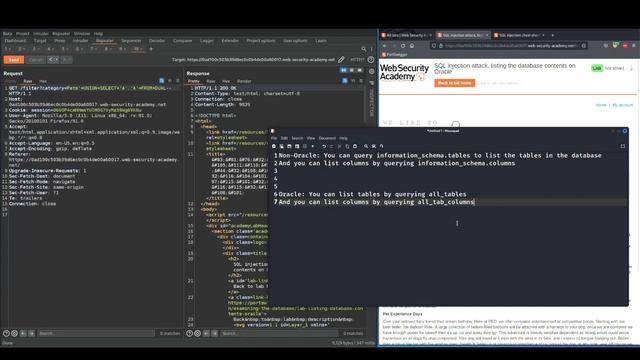This screenshot has height=360, width=640.
Task: Open the View menu in Mousepad
Action: pyautogui.click(x=311, y=138)
